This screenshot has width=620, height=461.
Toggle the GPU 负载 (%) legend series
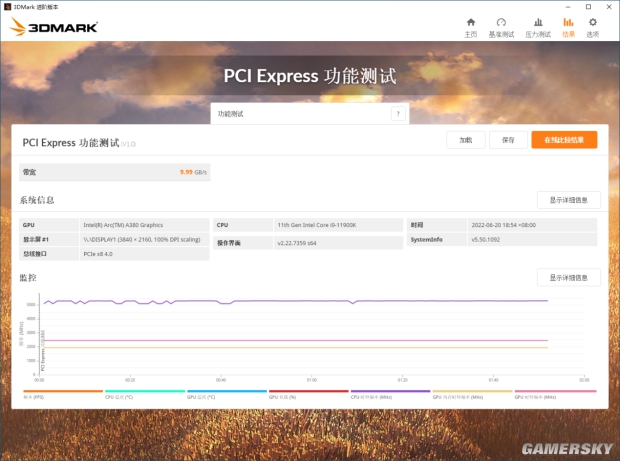(x=309, y=394)
